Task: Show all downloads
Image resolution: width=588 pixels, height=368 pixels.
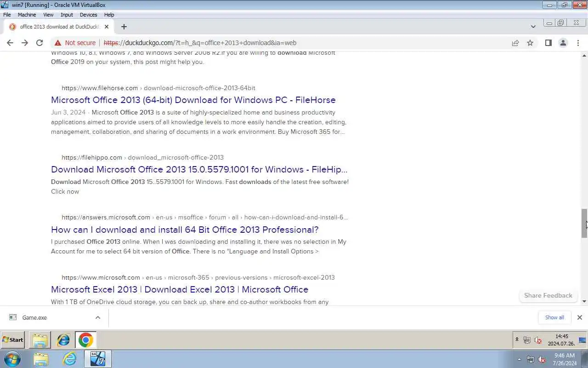Action: pyautogui.click(x=554, y=317)
